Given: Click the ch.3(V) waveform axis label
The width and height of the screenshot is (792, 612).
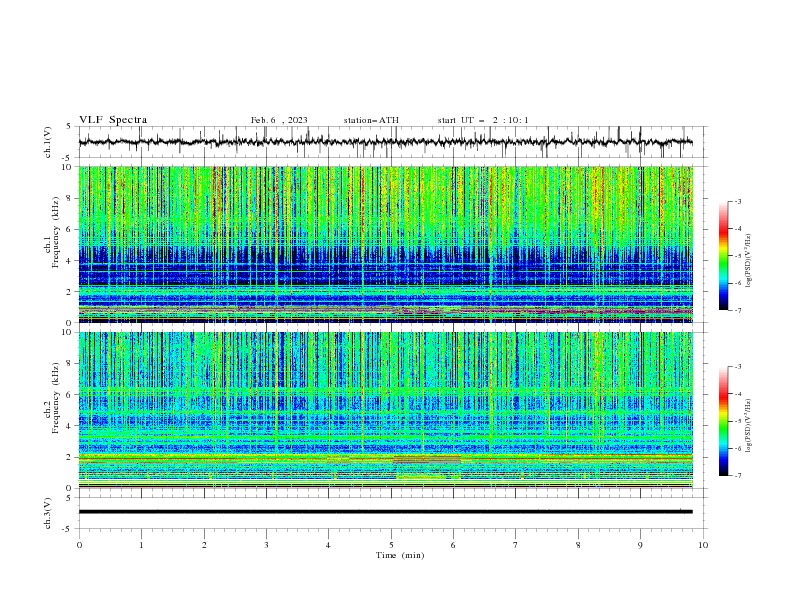Looking at the screenshot, I should point(48,513).
